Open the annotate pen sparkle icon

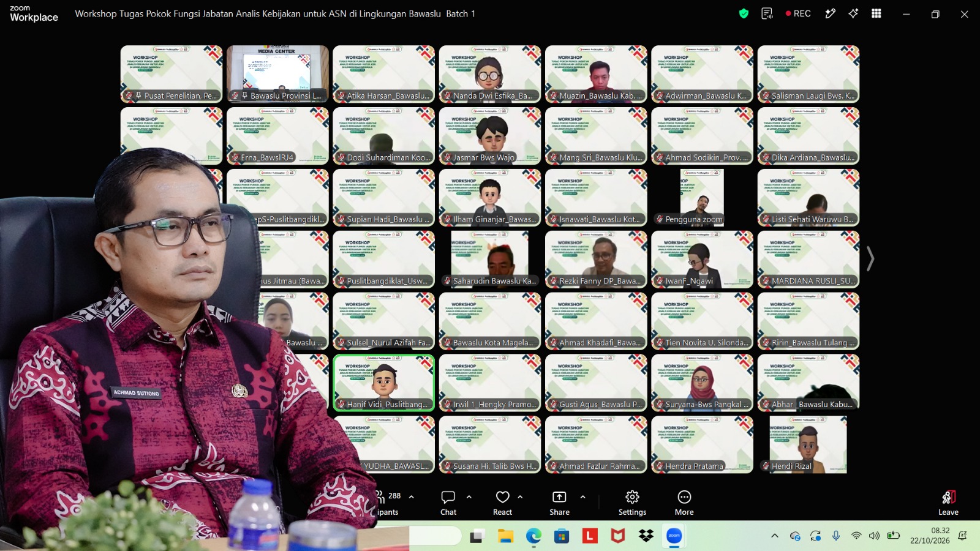tap(830, 13)
